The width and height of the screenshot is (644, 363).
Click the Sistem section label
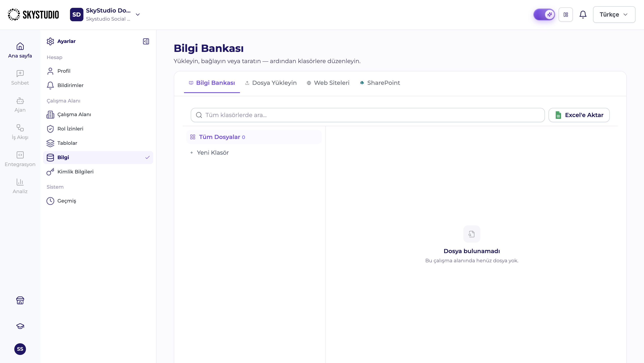click(x=55, y=187)
